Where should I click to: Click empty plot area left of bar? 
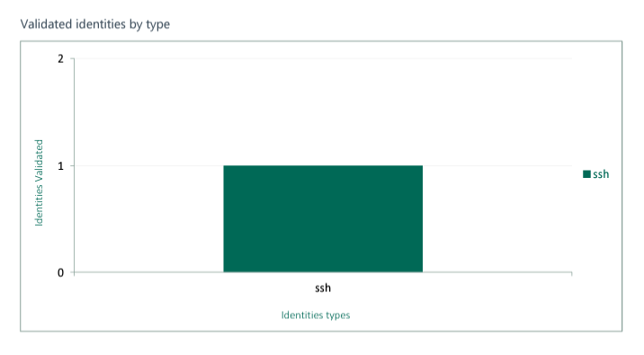(148, 218)
